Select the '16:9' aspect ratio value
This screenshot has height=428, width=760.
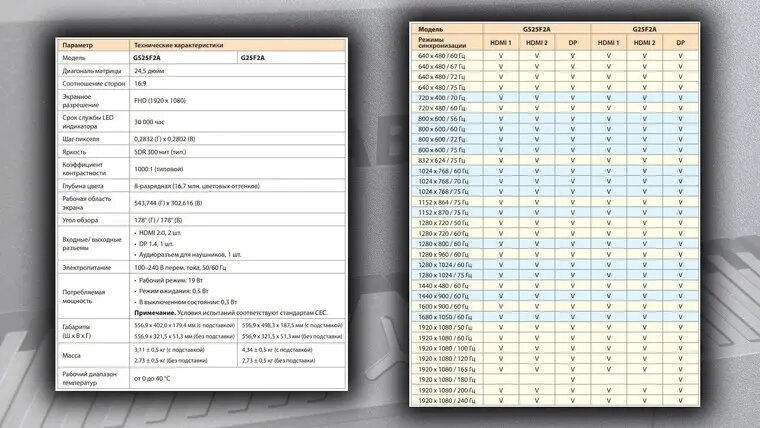(x=140, y=83)
